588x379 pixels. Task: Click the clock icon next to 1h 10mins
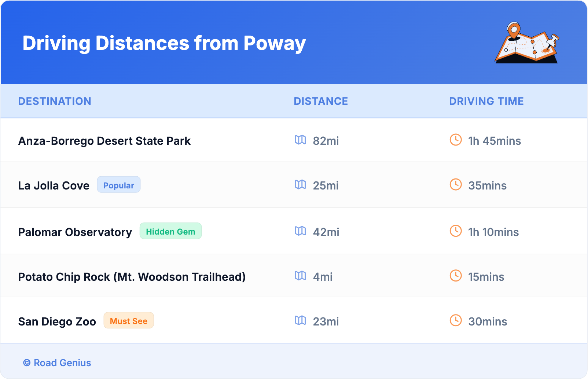pos(456,231)
